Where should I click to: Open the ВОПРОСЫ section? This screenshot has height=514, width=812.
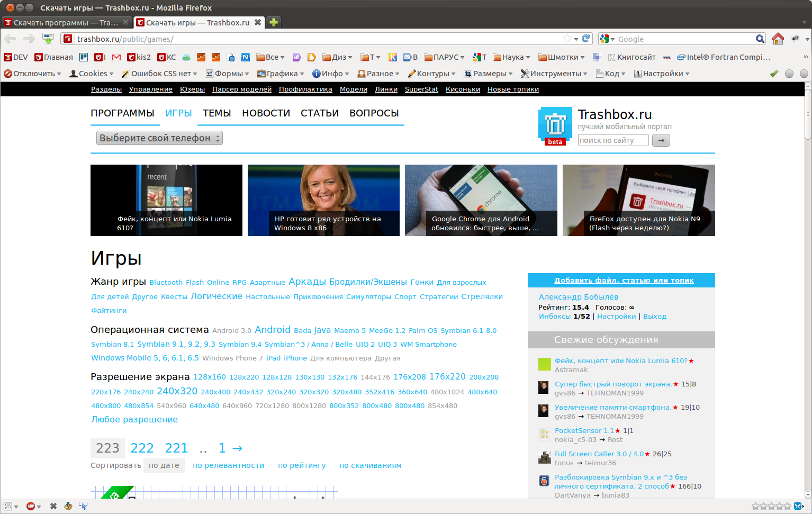[x=374, y=113]
